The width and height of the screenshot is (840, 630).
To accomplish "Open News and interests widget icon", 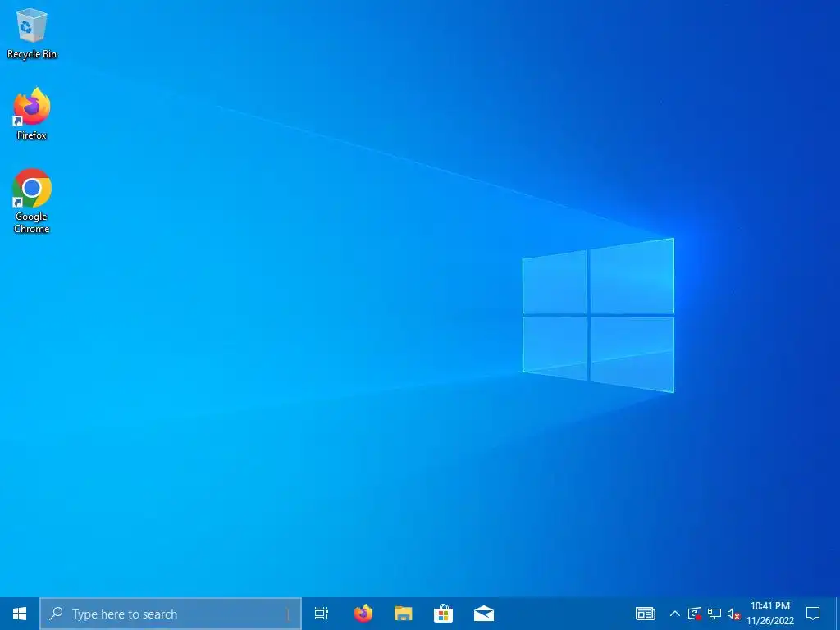I will pos(645,614).
